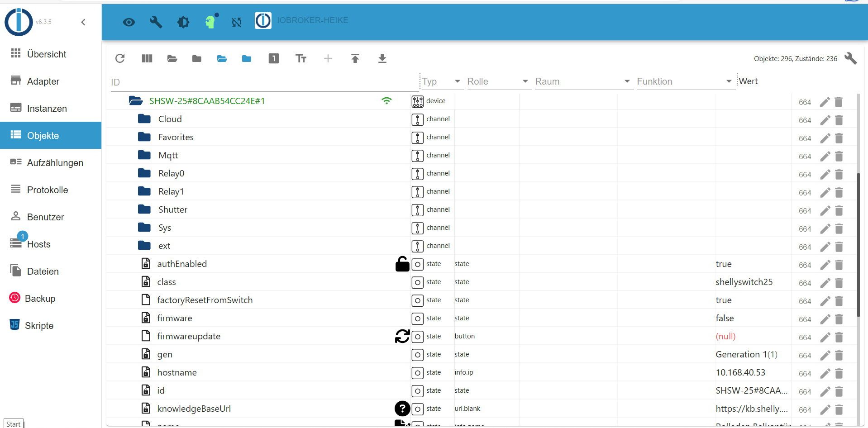Screen dimensions: 868x428
Task: Click the objects list vertical scrollbar
Action: 859,244
